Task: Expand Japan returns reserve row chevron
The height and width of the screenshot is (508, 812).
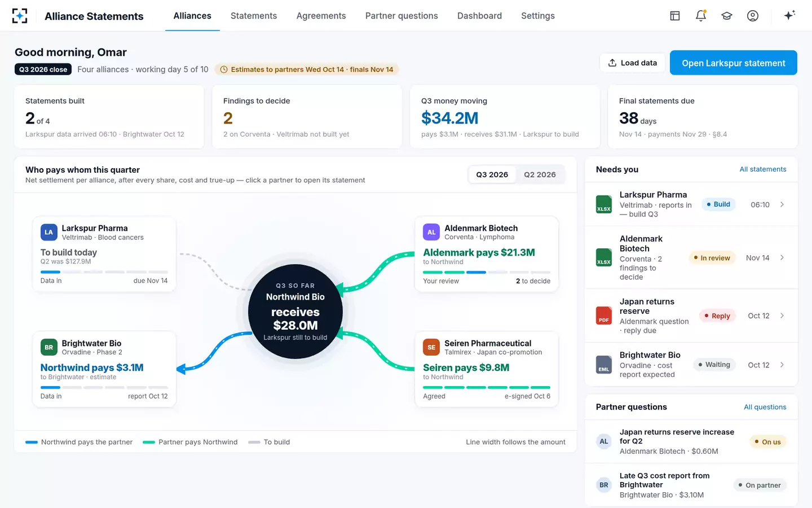Action: coord(782,316)
